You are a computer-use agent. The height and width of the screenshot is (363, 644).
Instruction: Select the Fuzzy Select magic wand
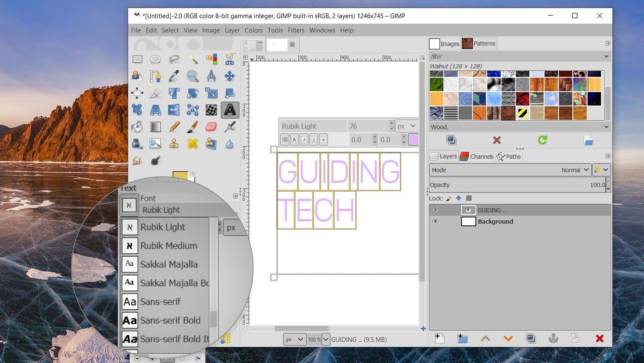[193, 59]
